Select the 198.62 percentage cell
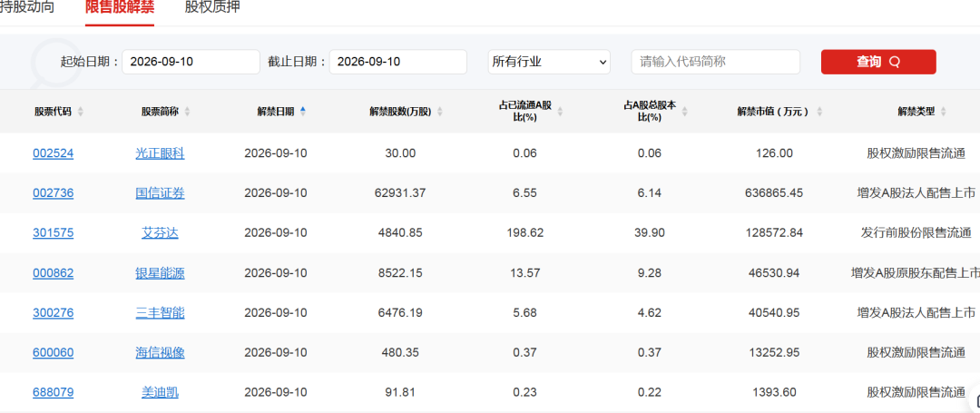 pyautogui.click(x=525, y=233)
